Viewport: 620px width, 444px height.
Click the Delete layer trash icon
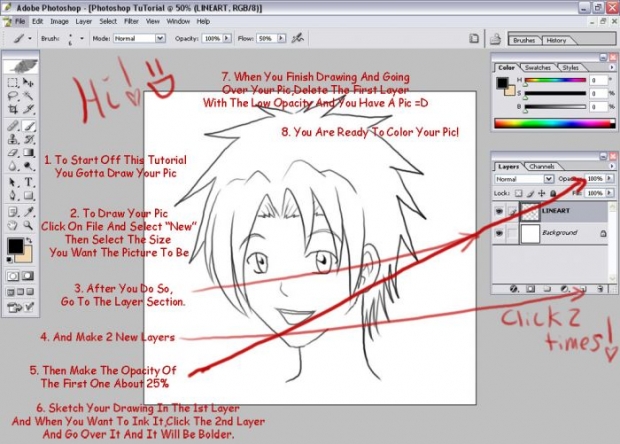600,289
